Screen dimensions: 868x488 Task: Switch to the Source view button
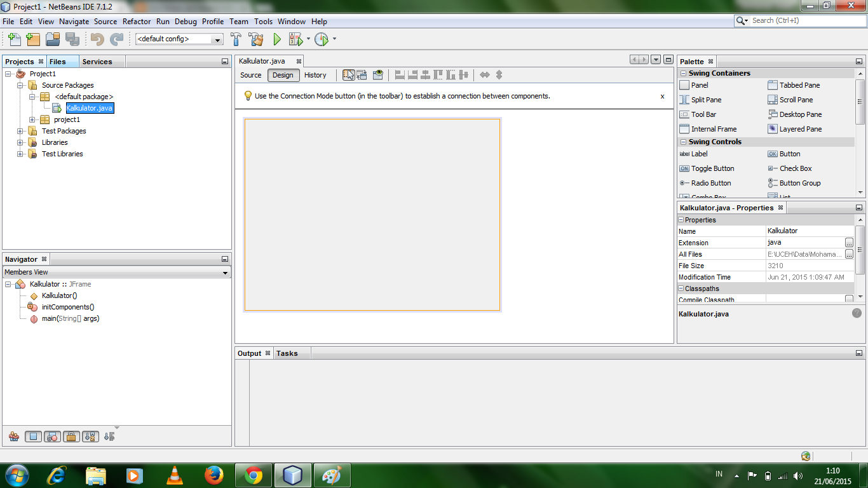251,75
